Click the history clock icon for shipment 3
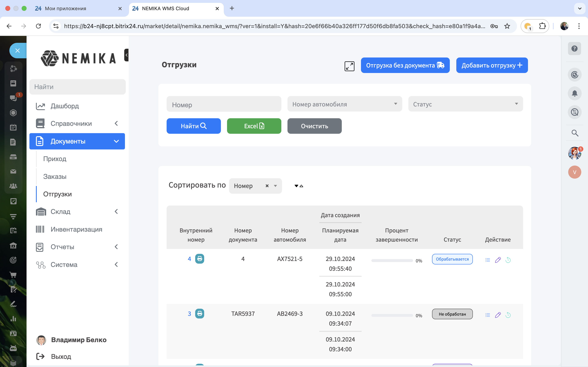This screenshot has width=588, height=367. pyautogui.click(x=508, y=315)
